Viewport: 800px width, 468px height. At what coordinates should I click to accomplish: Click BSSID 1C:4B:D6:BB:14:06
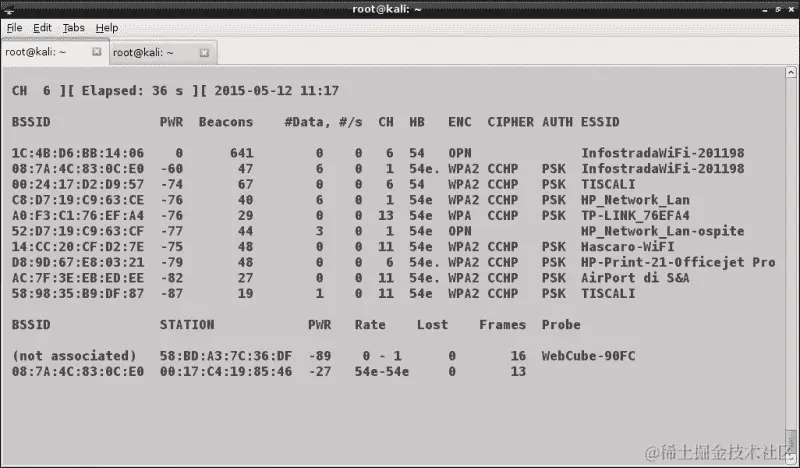[78, 153]
